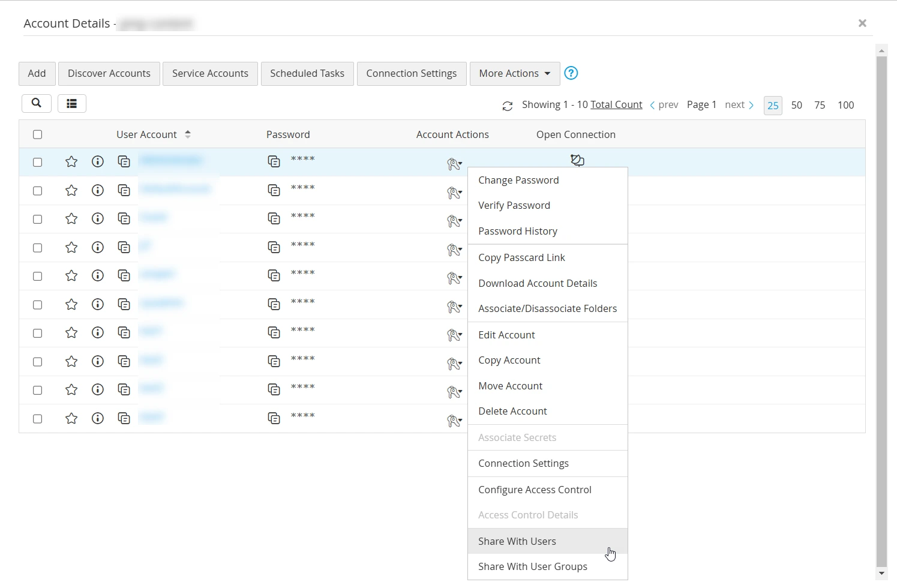Click the refresh icon beside Showing
This screenshot has height=588, width=897.
click(508, 106)
